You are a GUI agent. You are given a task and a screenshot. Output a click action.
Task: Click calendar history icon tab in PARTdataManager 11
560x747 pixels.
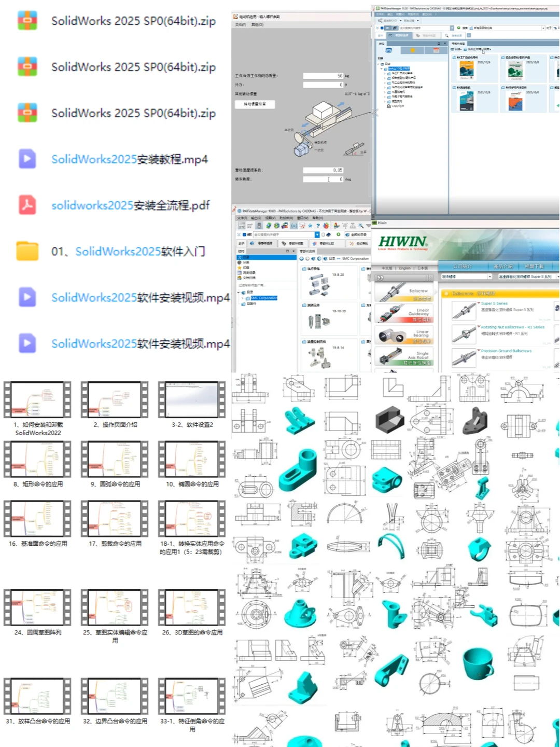coord(436,50)
